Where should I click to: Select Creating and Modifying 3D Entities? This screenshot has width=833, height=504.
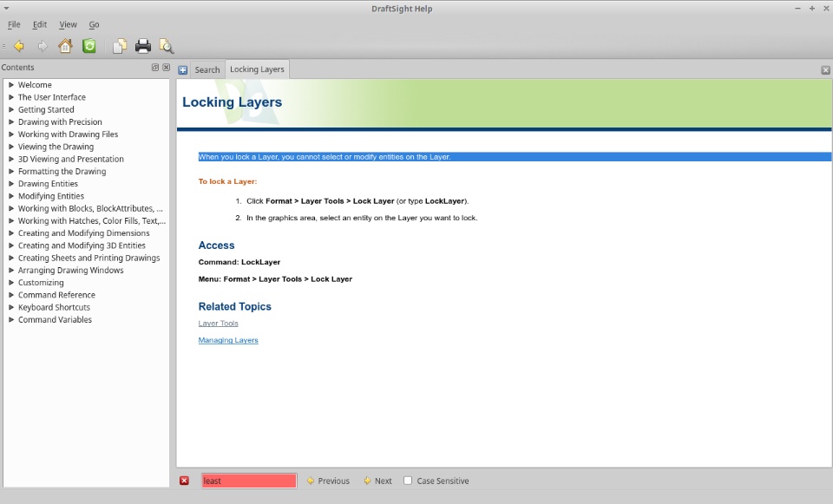coord(82,245)
